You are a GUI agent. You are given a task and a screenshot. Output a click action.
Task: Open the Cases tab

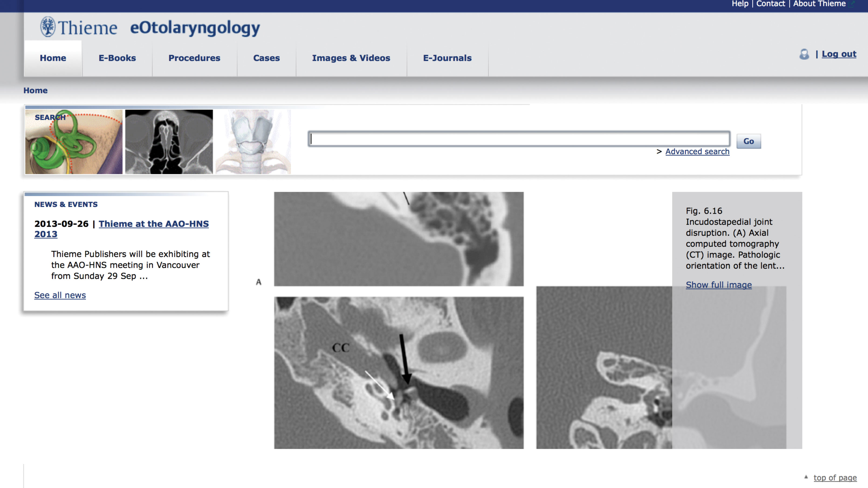pyautogui.click(x=266, y=58)
